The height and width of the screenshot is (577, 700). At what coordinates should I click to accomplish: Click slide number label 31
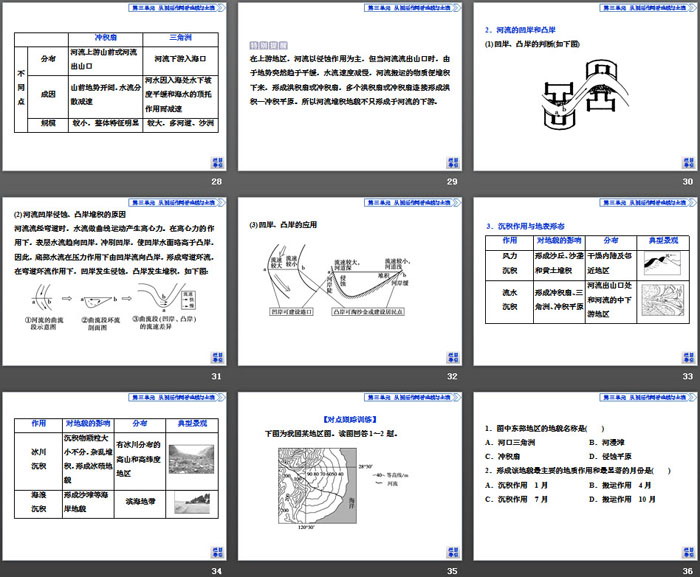click(x=217, y=376)
